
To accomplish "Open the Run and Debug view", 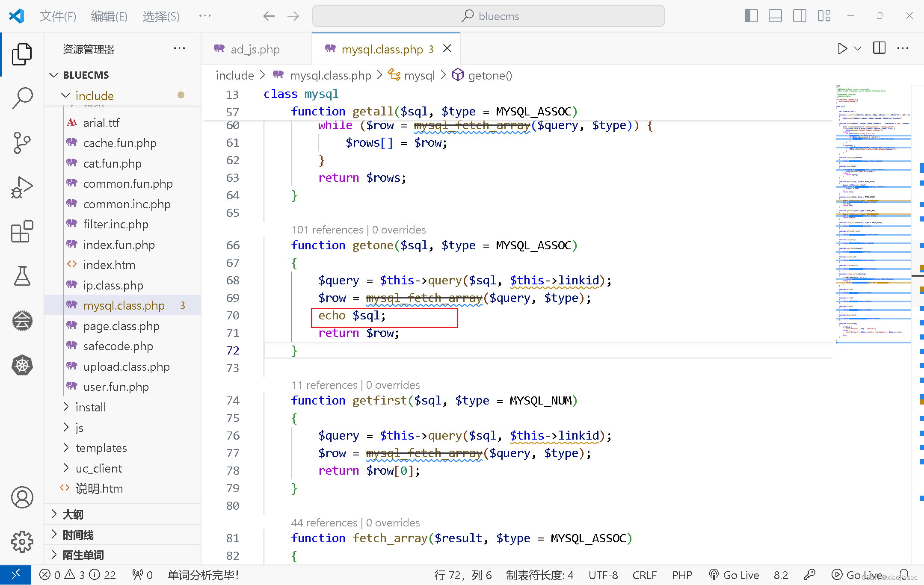I will click(22, 187).
